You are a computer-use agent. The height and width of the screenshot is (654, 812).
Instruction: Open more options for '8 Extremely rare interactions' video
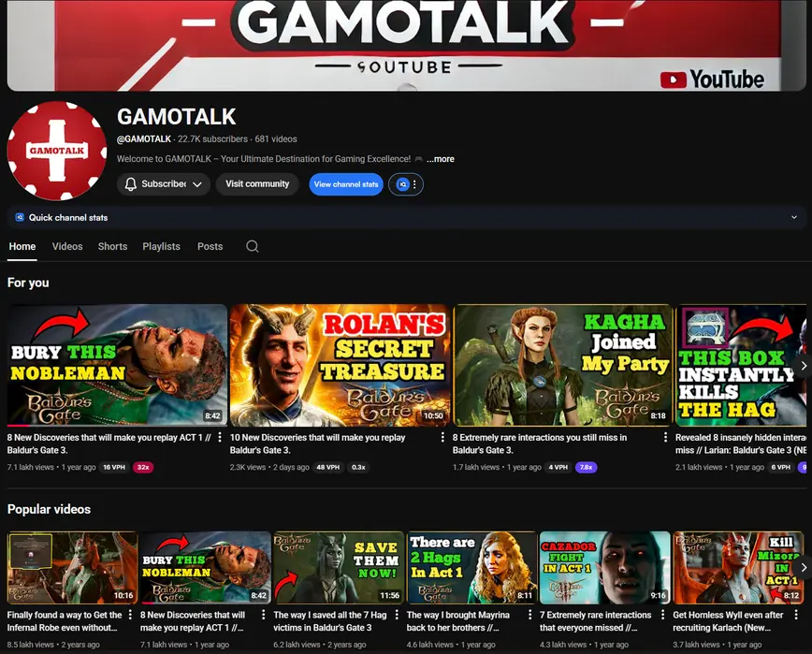pyautogui.click(x=665, y=438)
